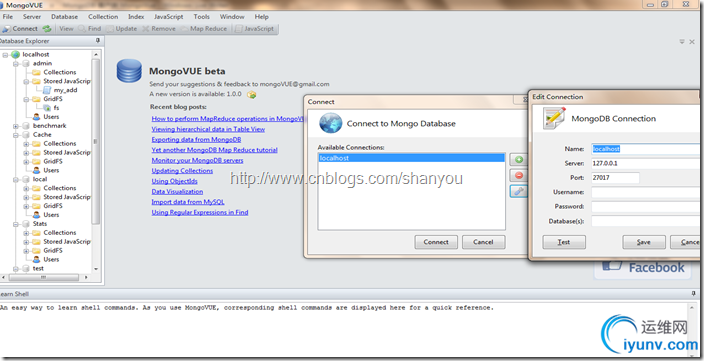Viewport: 704px width, 361px height.
Task: Click the Server address input field
Action: pyautogui.click(x=645, y=163)
